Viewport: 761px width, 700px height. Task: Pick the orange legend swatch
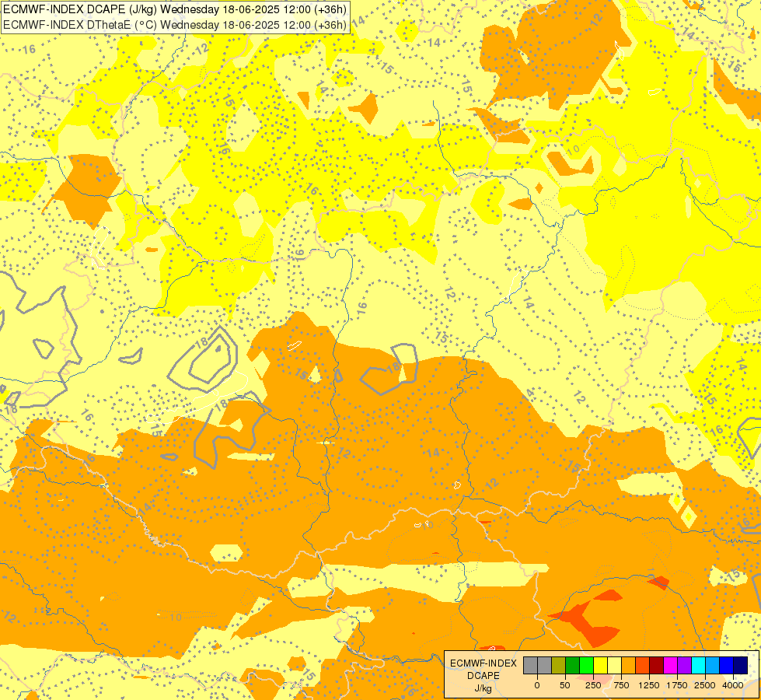click(x=629, y=666)
